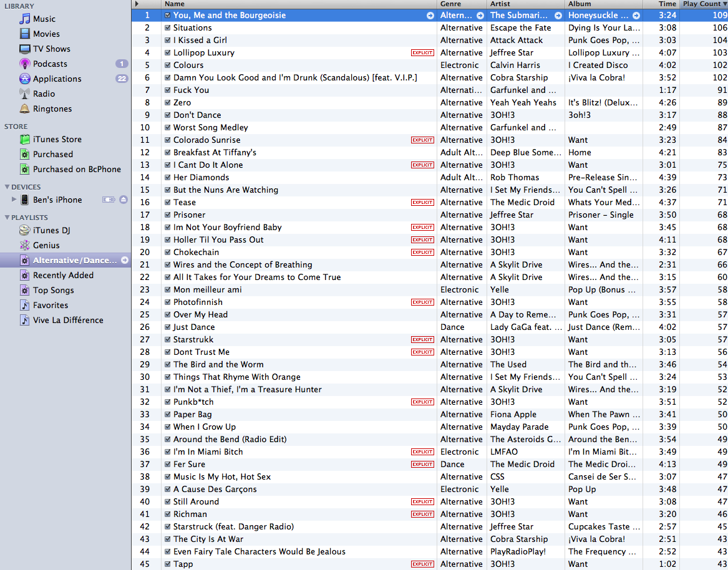Select the Applications icon in sidebar
Image resolution: width=728 pixels, height=570 pixels.
(x=24, y=79)
